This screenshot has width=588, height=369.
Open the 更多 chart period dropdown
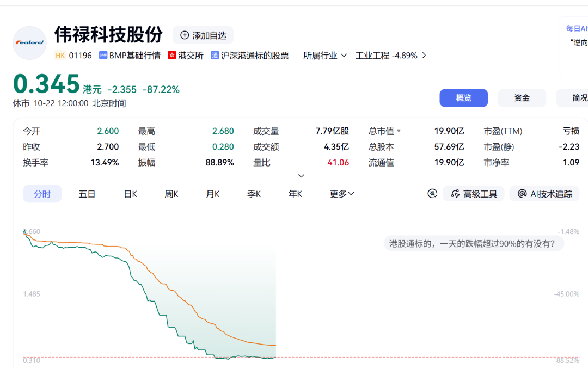coord(341,194)
